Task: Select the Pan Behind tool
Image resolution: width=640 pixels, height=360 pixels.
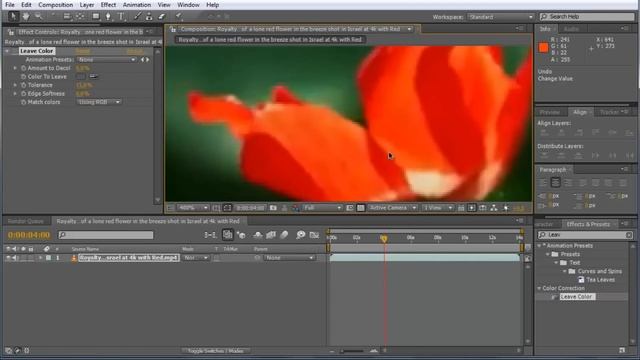Action: click(x=80, y=16)
